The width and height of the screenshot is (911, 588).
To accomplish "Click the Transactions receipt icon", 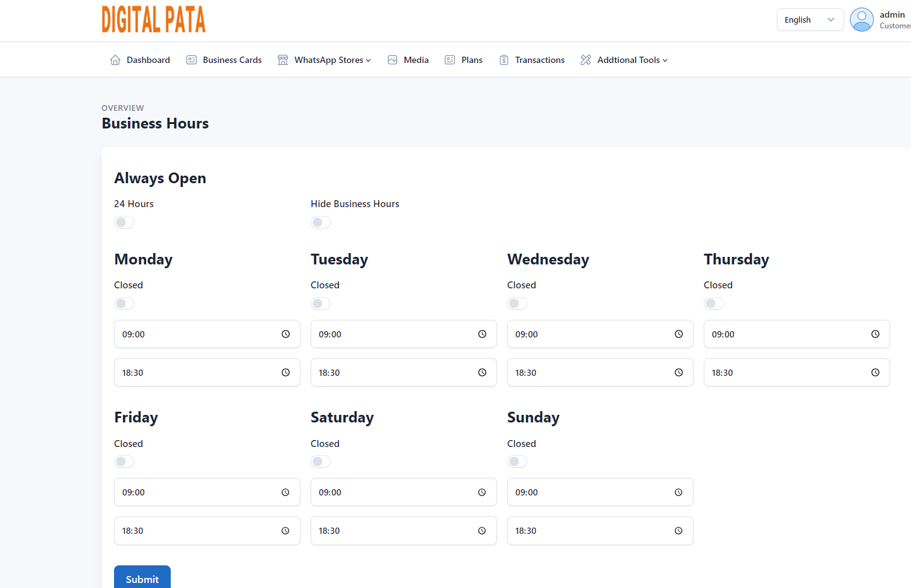I will point(504,60).
